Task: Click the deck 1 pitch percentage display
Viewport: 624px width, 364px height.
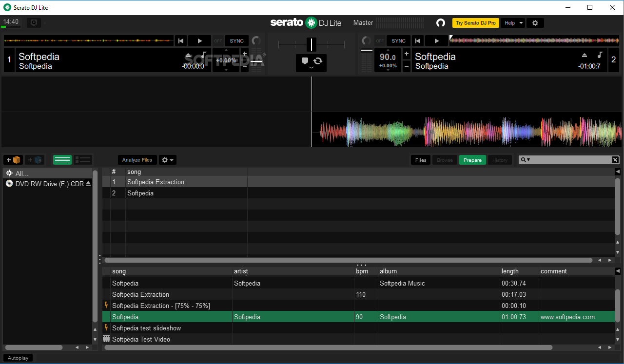Action: (226, 60)
